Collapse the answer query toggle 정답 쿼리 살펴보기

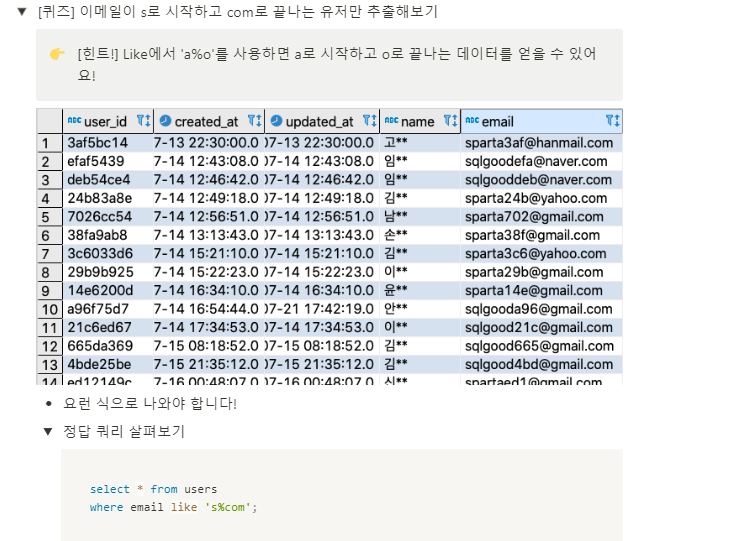tap(48, 431)
